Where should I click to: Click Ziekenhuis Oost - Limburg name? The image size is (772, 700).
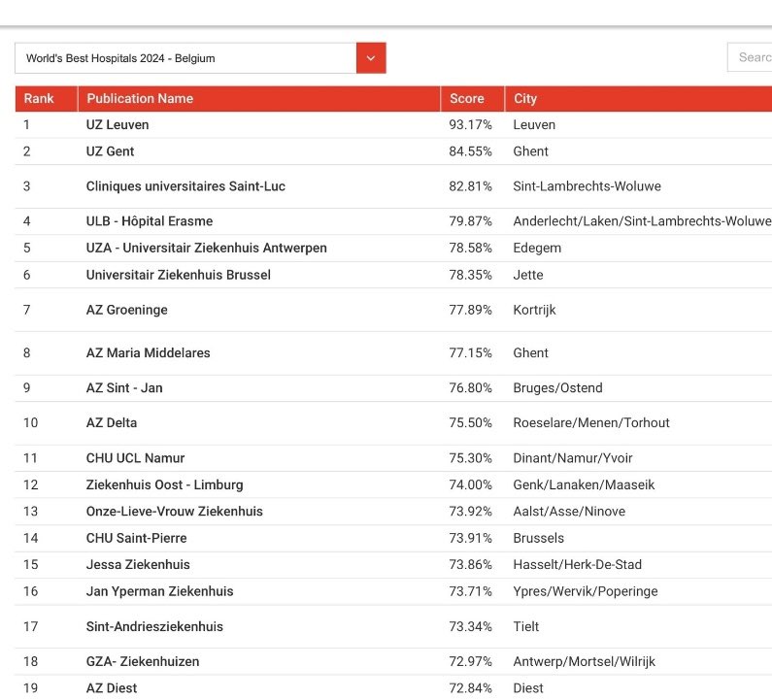coord(164,484)
